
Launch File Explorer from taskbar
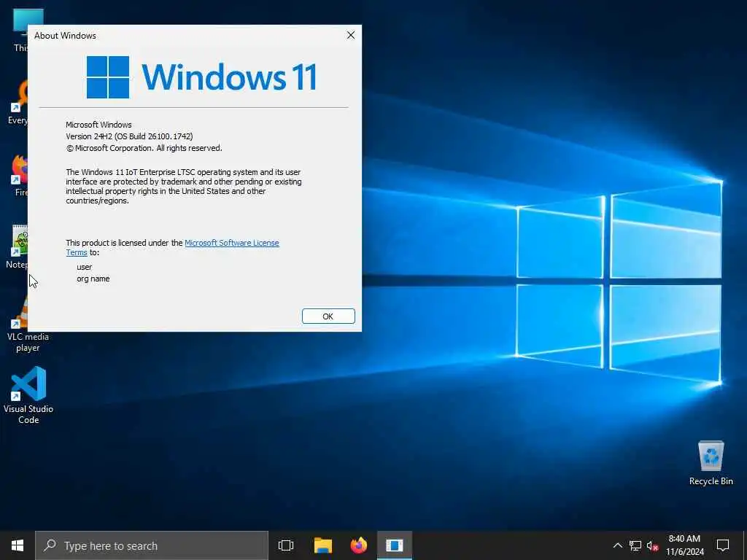(322, 545)
